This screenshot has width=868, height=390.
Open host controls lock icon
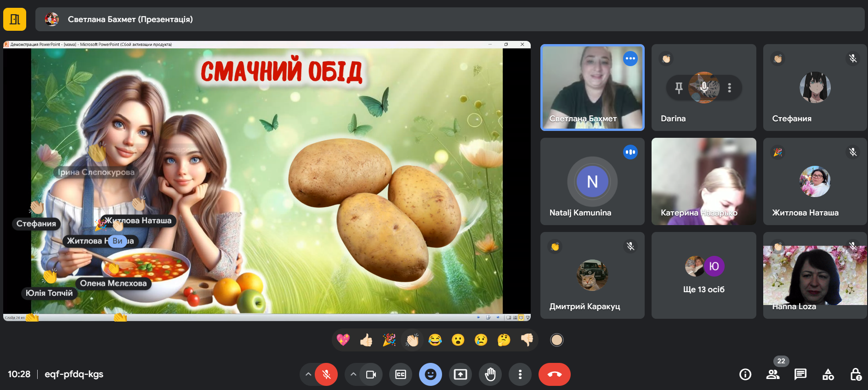coord(855,374)
